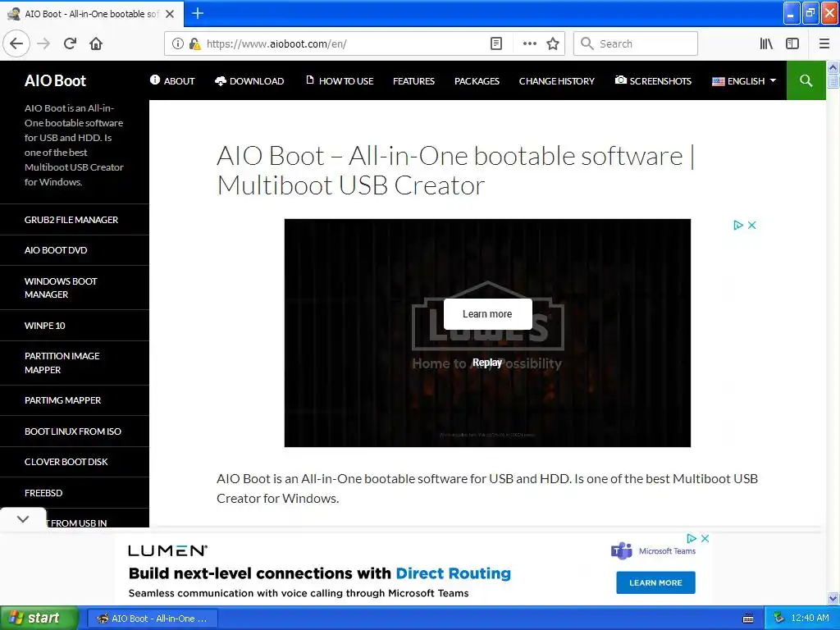Open the Library bookshelf icon

tap(766, 43)
